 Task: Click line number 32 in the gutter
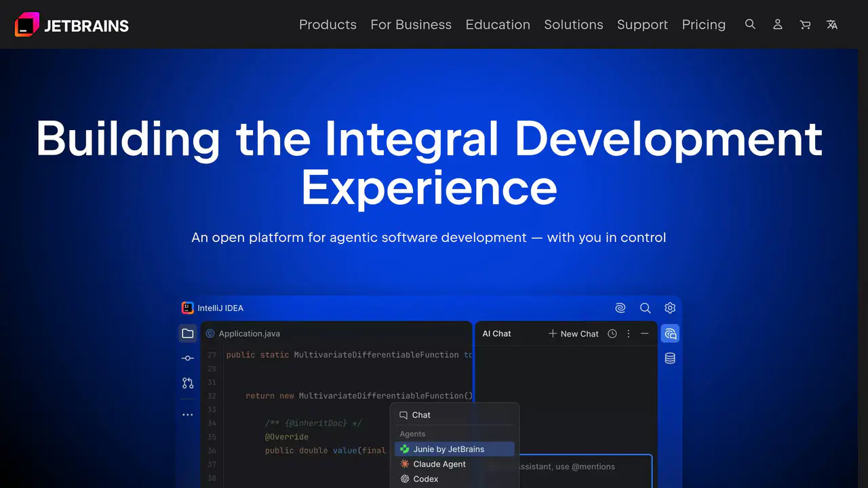(x=212, y=396)
